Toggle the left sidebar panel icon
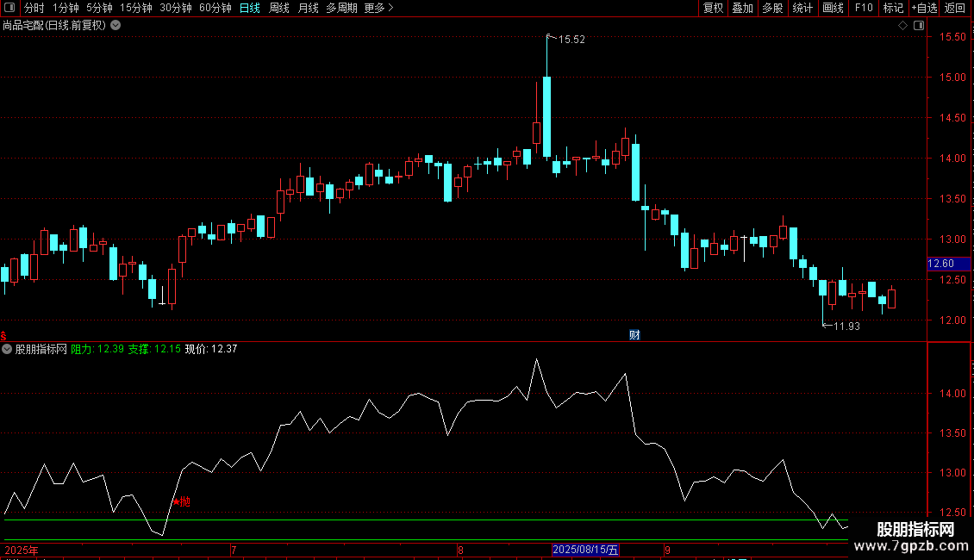974x560 pixels. pyautogui.click(x=9, y=8)
